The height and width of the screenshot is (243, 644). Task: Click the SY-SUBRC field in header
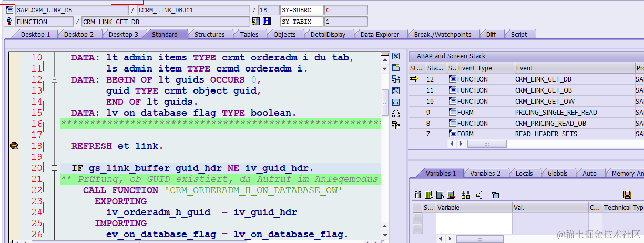tap(301, 10)
